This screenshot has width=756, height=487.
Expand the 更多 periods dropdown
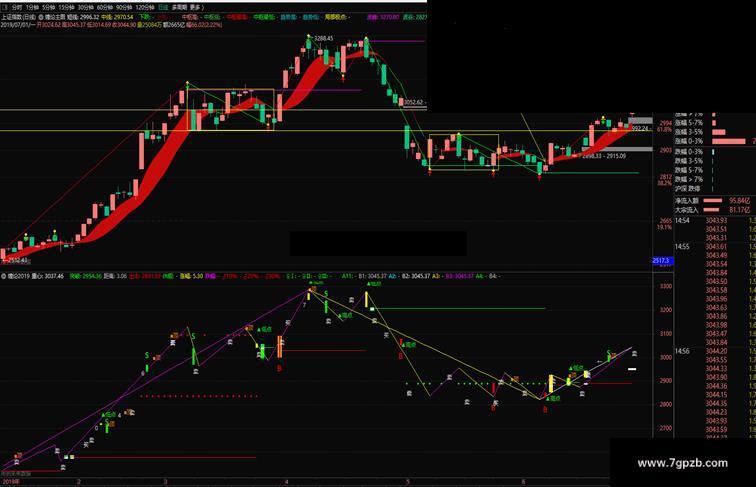[x=197, y=8]
